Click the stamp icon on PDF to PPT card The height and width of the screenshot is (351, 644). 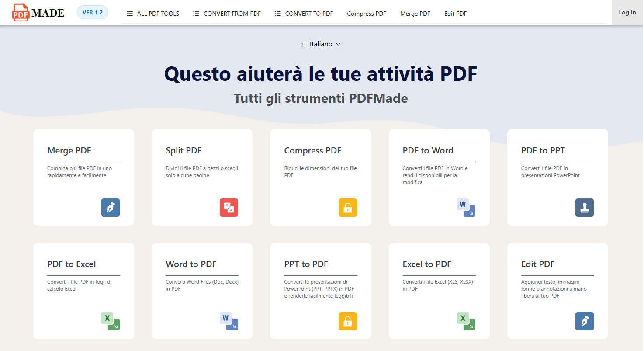coord(584,208)
